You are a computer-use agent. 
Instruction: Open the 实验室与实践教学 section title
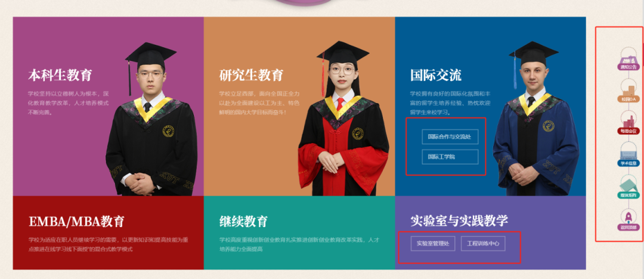[x=459, y=221]
